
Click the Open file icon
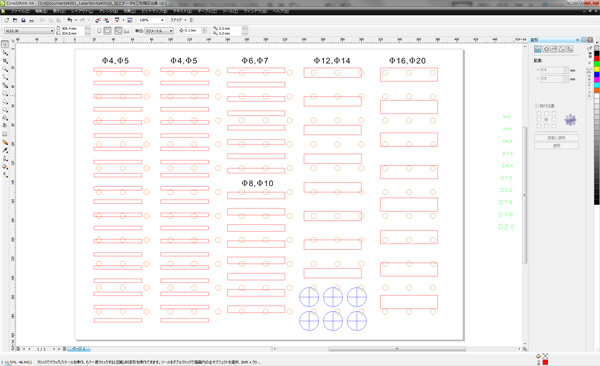coord(15,20)
